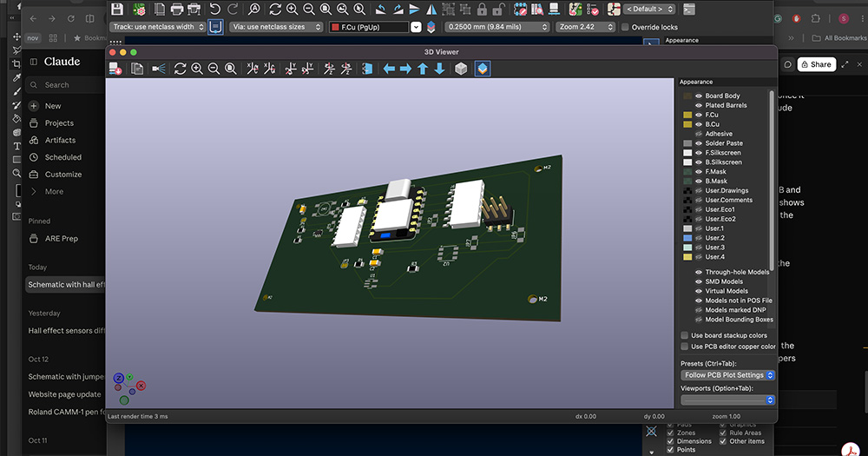Screen dimensions: 868x456
Task: Open Track width dropdown
Action: (x=157, y=27)
